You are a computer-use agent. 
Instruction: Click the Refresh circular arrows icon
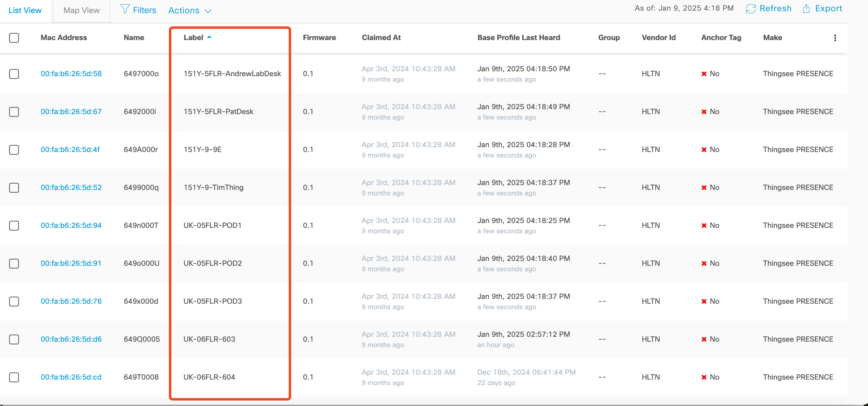coord(750,8)
